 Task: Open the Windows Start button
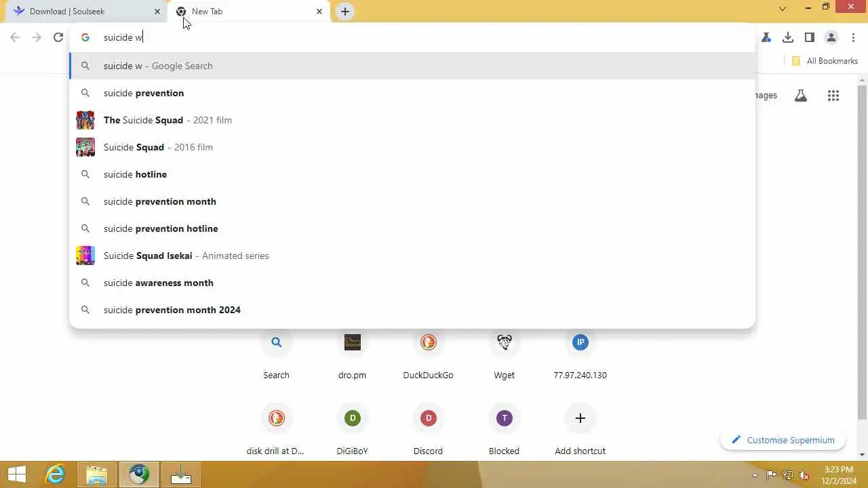[17, 474]
